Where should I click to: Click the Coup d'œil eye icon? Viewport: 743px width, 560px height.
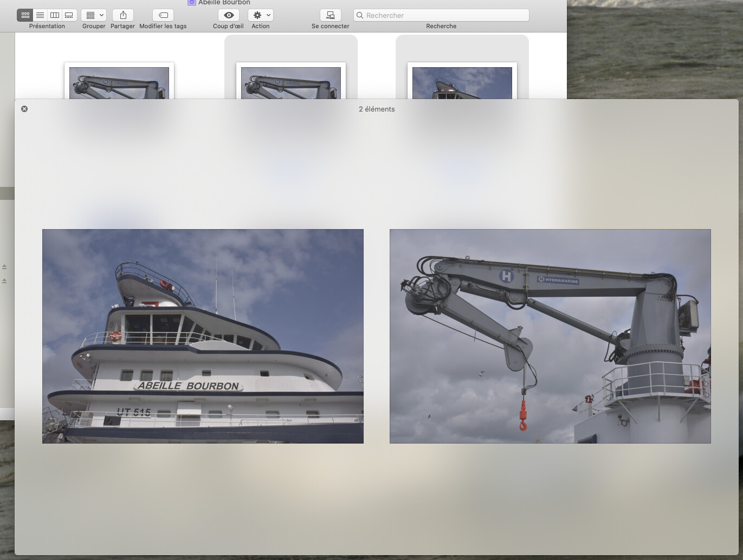point(229,15)
